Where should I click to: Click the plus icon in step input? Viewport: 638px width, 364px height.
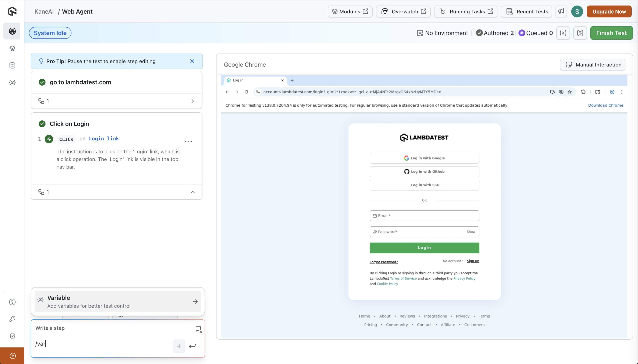click(x=179, y=346)
